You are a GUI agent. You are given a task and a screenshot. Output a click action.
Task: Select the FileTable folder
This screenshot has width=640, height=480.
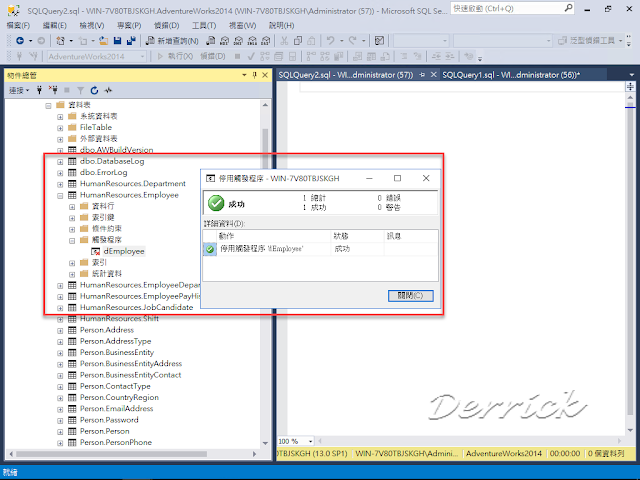coord(96,127)
